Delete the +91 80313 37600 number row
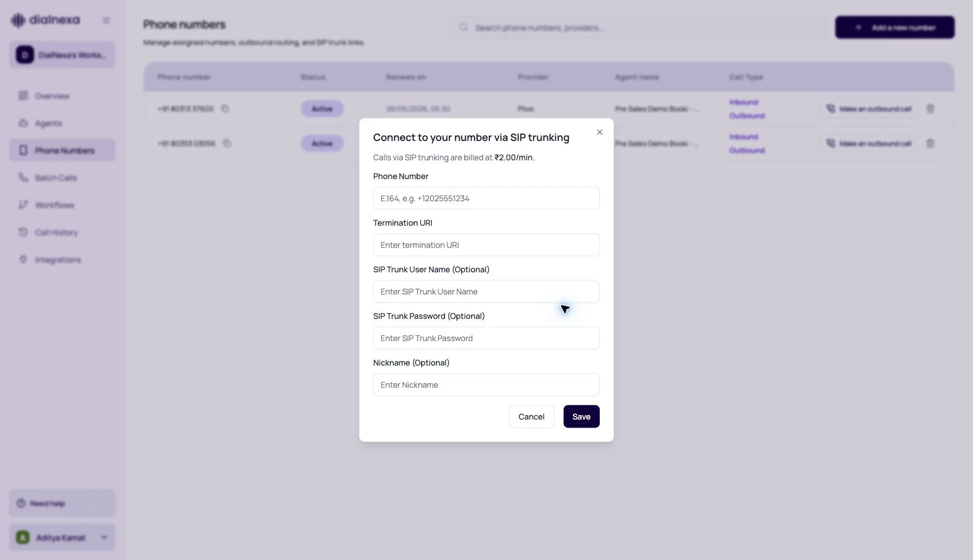The width and height of the screenshot is (973, 560). (930, 109)
